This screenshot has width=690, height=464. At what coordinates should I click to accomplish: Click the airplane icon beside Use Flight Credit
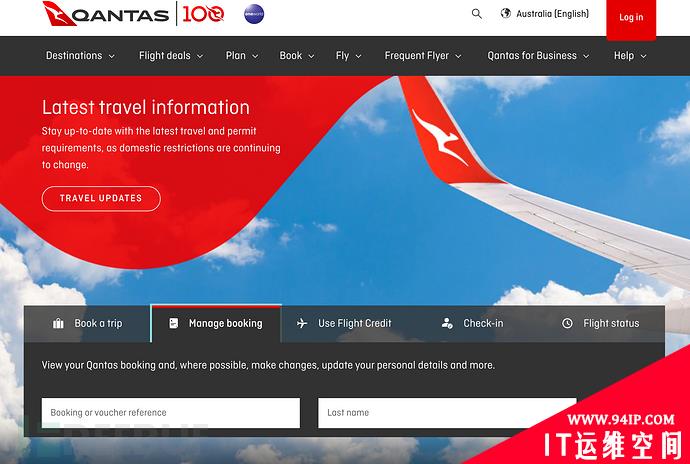302,324
